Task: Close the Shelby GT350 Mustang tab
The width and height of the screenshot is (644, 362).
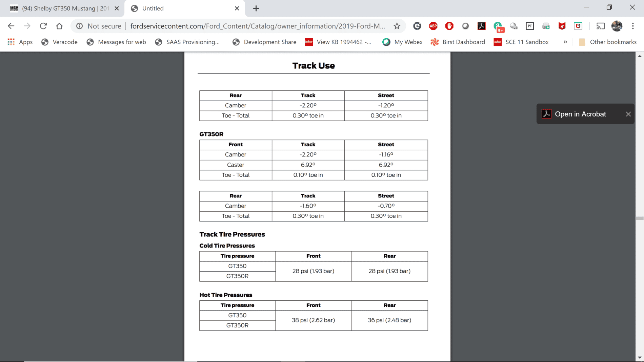Action: click(117, 8)
